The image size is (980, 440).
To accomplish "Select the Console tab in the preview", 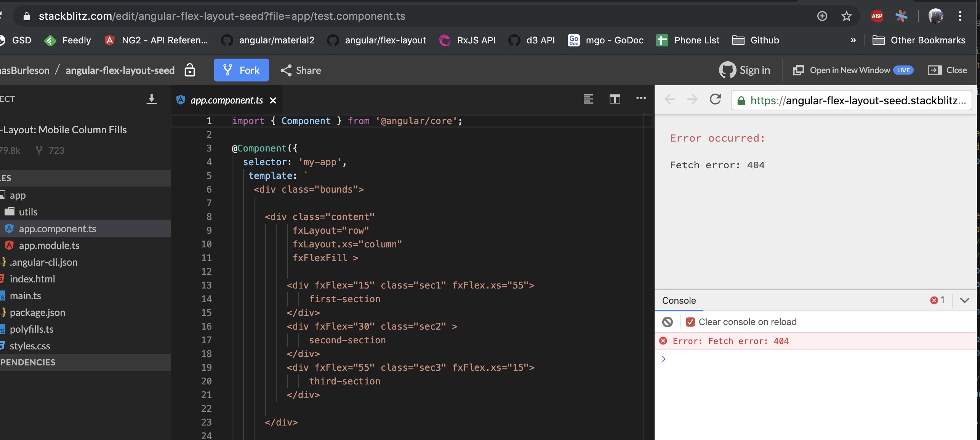I will (679, 300).
